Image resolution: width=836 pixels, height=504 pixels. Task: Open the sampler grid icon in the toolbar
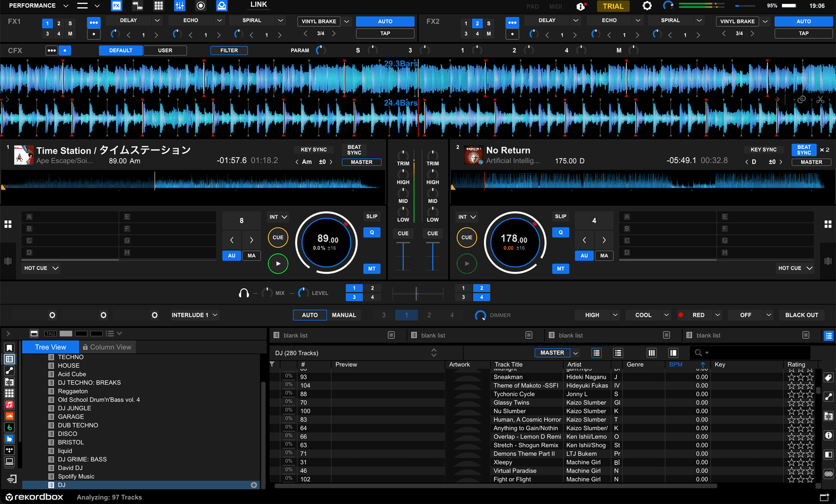pyautogui.click(x=159, y=5)
